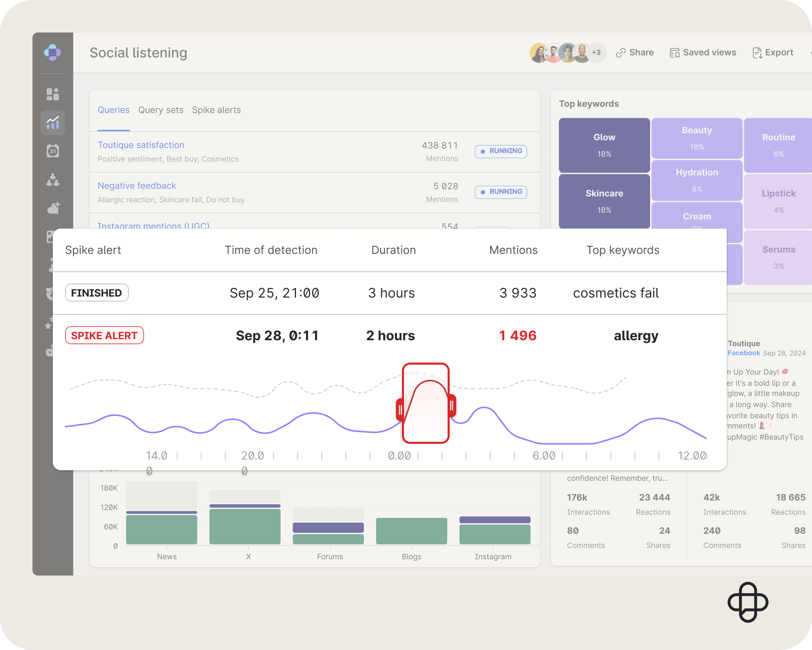Open the Query sets tab
812x650 pixels.
point(160,110)
